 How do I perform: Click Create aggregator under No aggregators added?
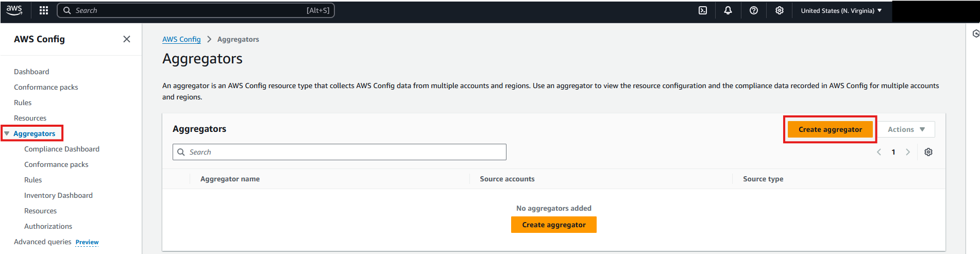(x=554, y=225)
